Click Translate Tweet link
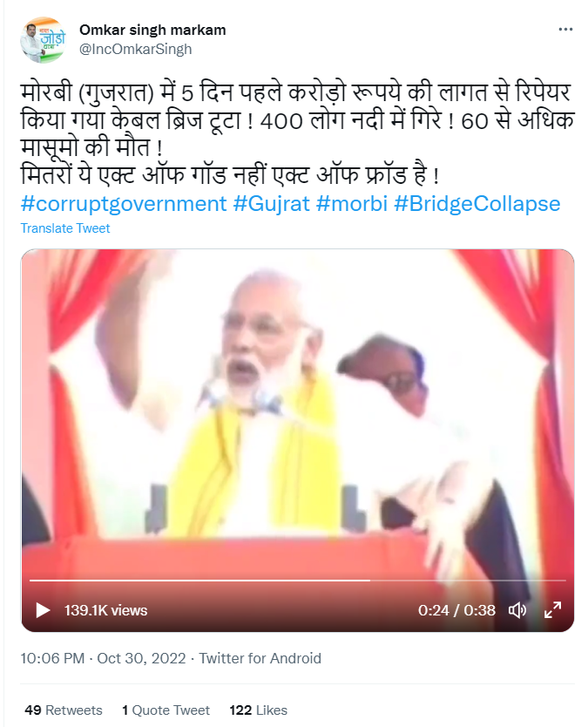 click(x=64, y=228)
